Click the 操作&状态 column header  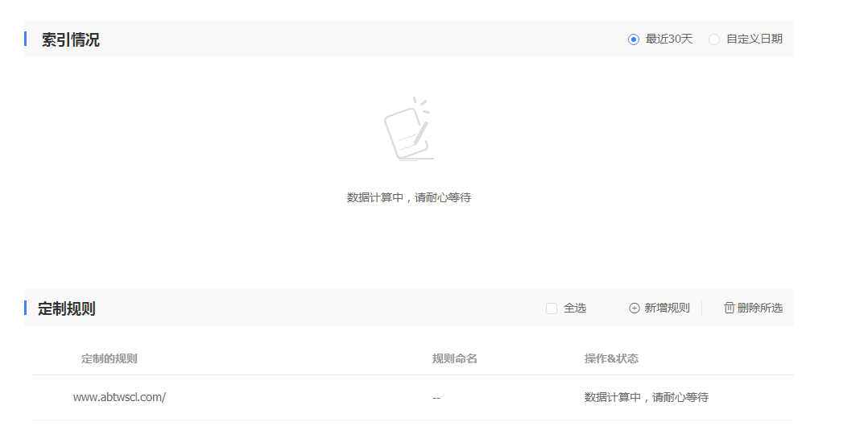click(611, 358)
